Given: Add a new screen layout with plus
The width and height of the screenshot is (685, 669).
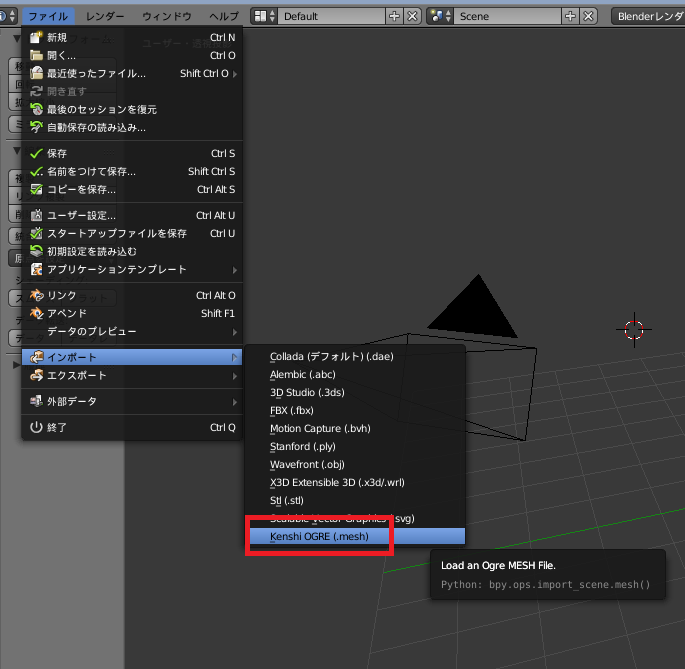Looking at the screenshot, I should 394,17.
